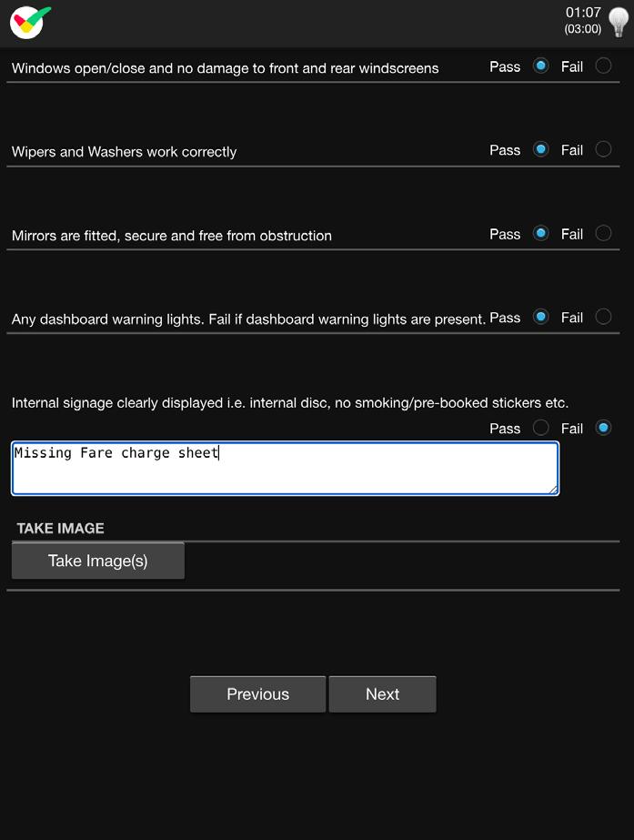
Task: Select Pass for Windows open/close check
Action: click(541, 66)
